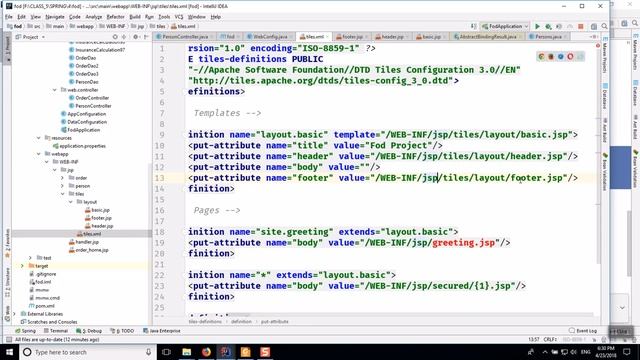Collapse the resources folder
This screenshot has height=360, width=640.
(x=39, y=138)
